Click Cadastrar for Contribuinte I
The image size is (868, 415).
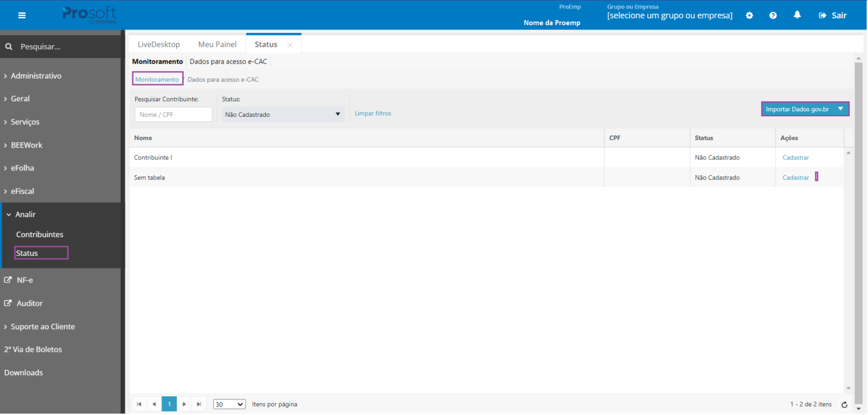[796, 157]
